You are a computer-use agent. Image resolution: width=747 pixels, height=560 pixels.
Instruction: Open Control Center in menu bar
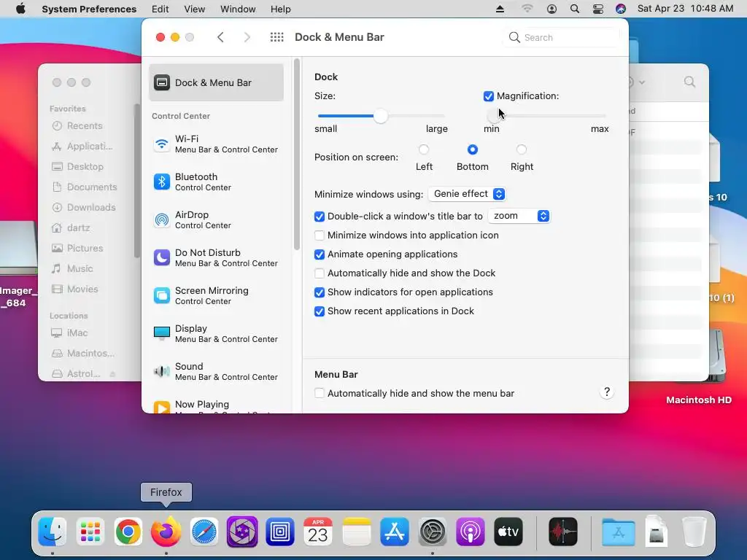pos(598,9)
